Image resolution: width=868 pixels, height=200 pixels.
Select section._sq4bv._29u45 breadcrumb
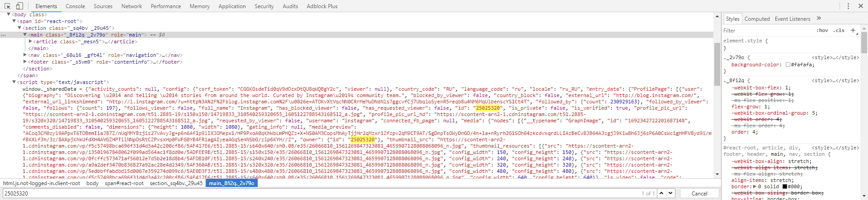pyautogui.click(x=176, y=183)
